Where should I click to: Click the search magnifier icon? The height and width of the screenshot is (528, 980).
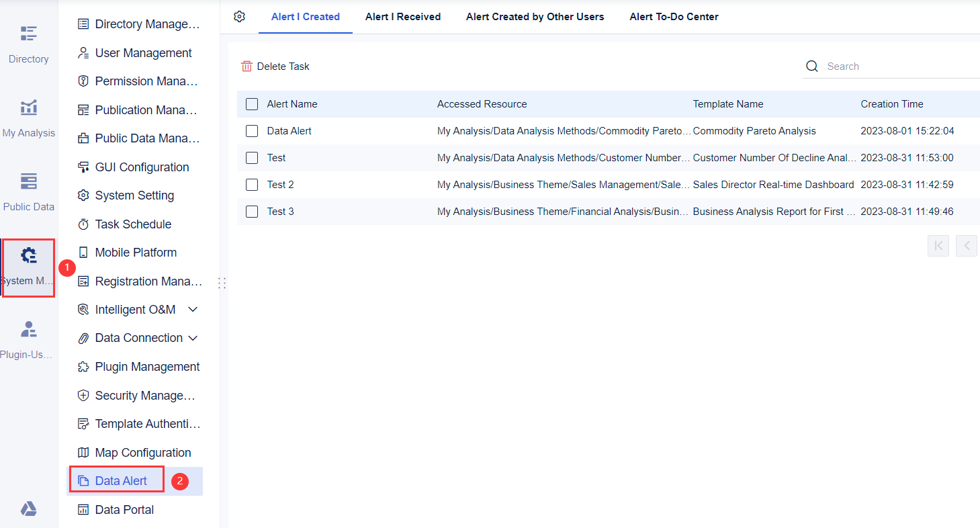pyautogui.click(x=812, y=66)
